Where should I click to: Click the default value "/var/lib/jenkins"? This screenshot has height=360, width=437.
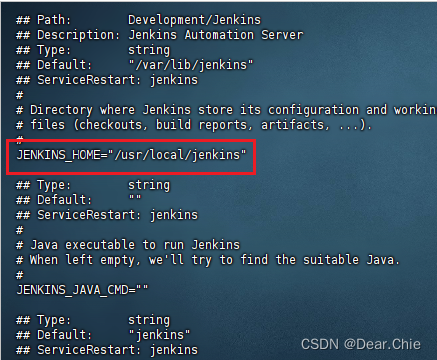(191, 65)
